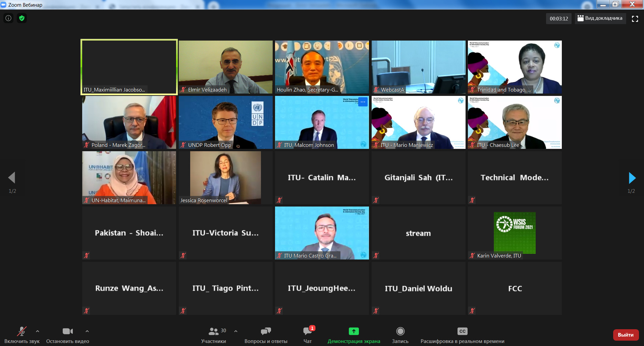Select Houlin Zhao video tile
644x346 pixels.
pos(322,67)
